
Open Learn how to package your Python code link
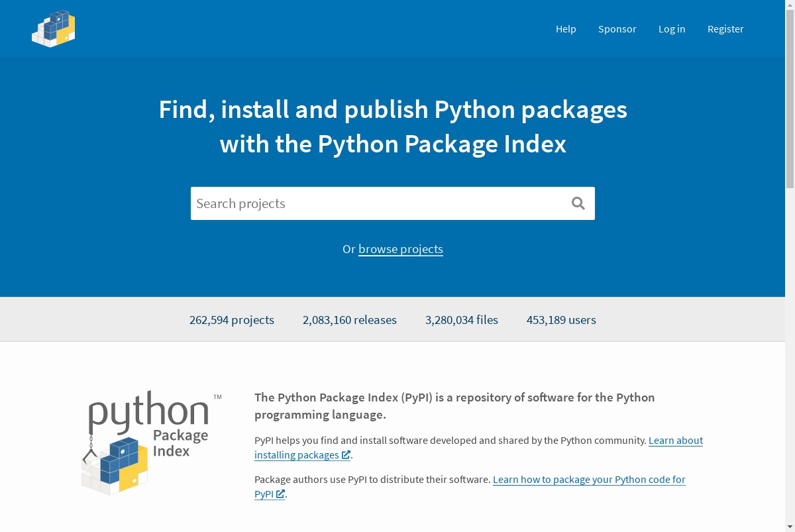coord(470,487)
